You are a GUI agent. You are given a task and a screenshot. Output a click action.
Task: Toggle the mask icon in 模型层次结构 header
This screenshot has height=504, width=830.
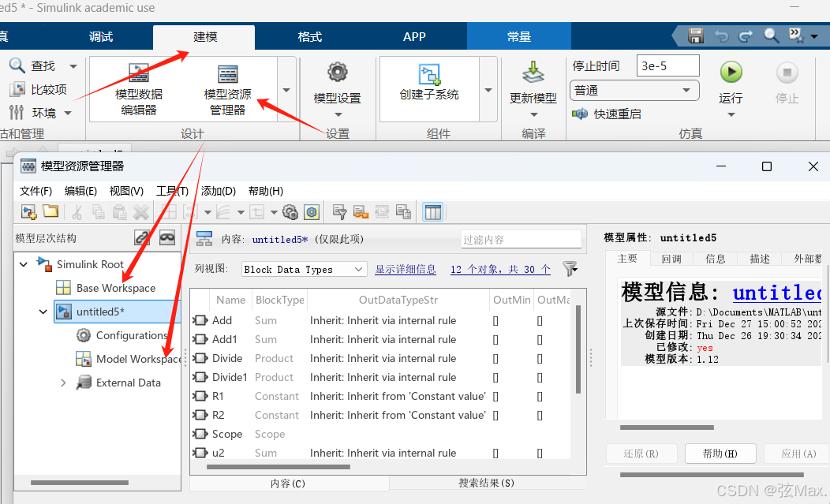167,237
